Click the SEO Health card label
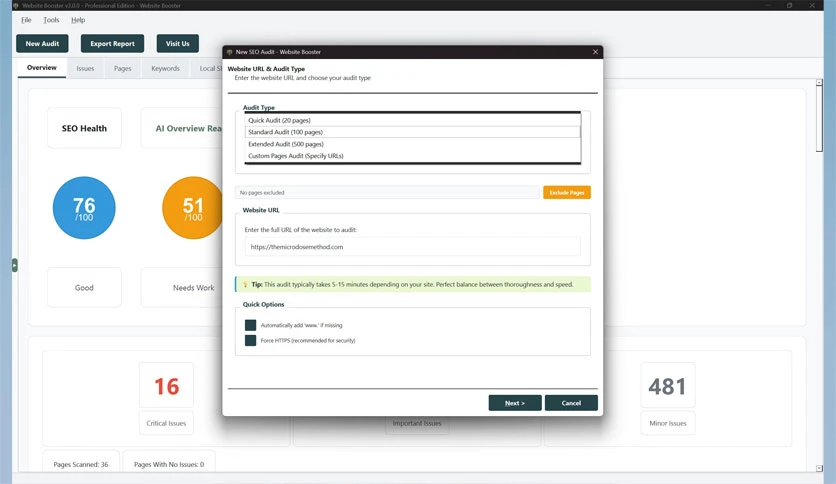The width and height of the screenshot is (836, 484). pos(84,128)
